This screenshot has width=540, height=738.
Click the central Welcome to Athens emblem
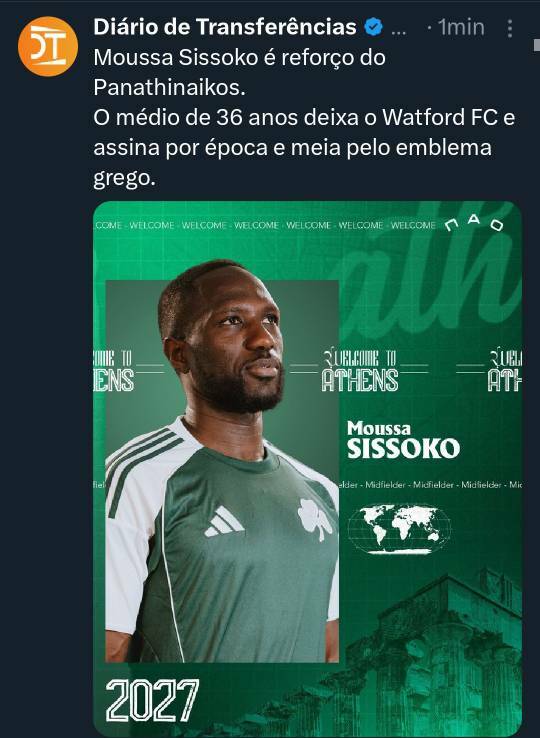[x=360, y=370]
